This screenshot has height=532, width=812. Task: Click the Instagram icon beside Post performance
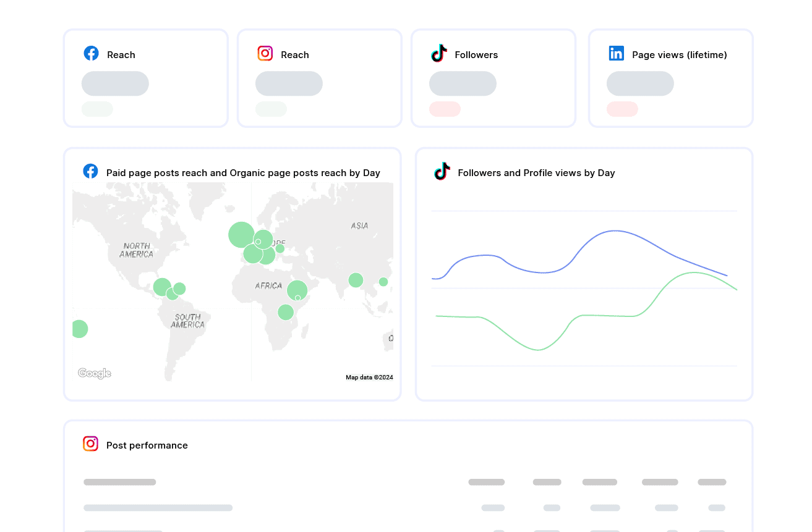pos(90,444)
